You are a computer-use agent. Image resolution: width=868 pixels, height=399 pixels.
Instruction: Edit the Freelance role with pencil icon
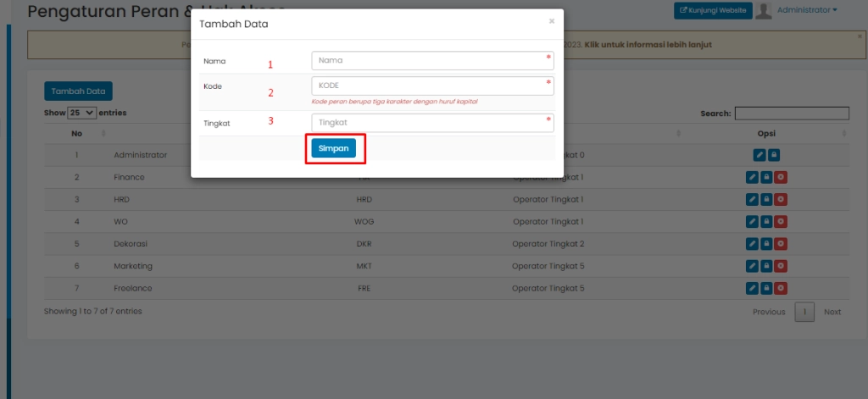(752, 288)
